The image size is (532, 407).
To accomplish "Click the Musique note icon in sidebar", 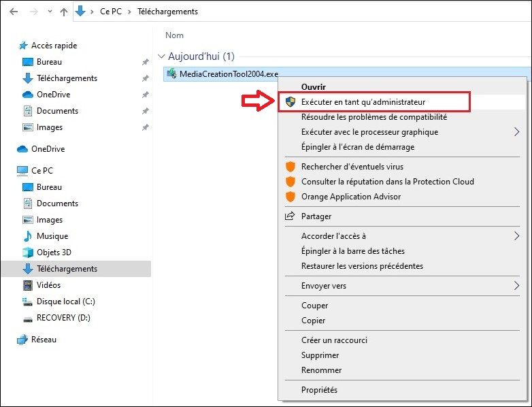I will pos(28,236).
